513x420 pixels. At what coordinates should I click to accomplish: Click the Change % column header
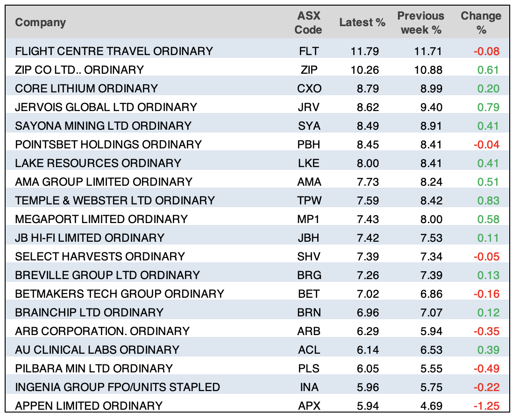pyautogui.click(x=481, y=22)
